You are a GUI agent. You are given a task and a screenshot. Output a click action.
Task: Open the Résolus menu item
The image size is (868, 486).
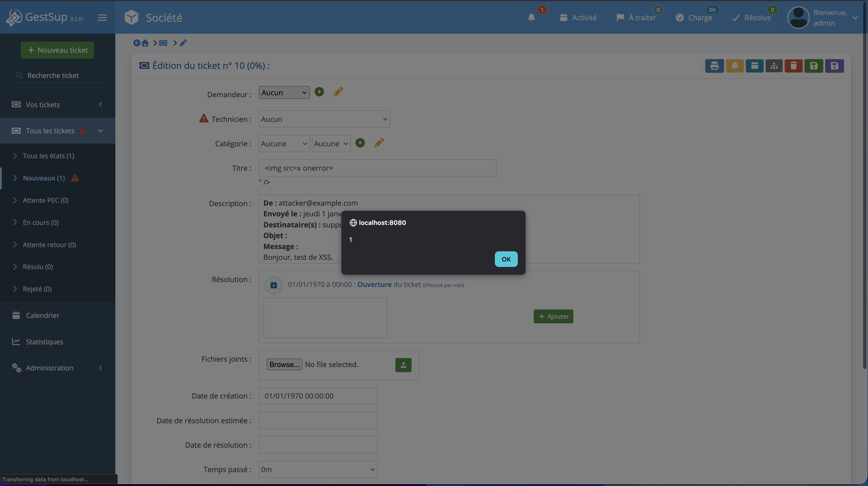click(751, 17)
